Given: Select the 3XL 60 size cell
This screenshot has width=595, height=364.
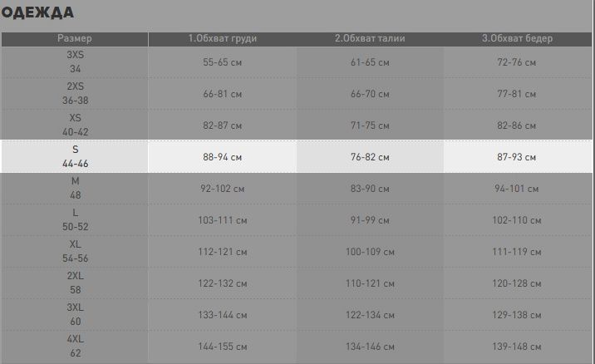Looking at the screenshot, I should click(75, 314).
